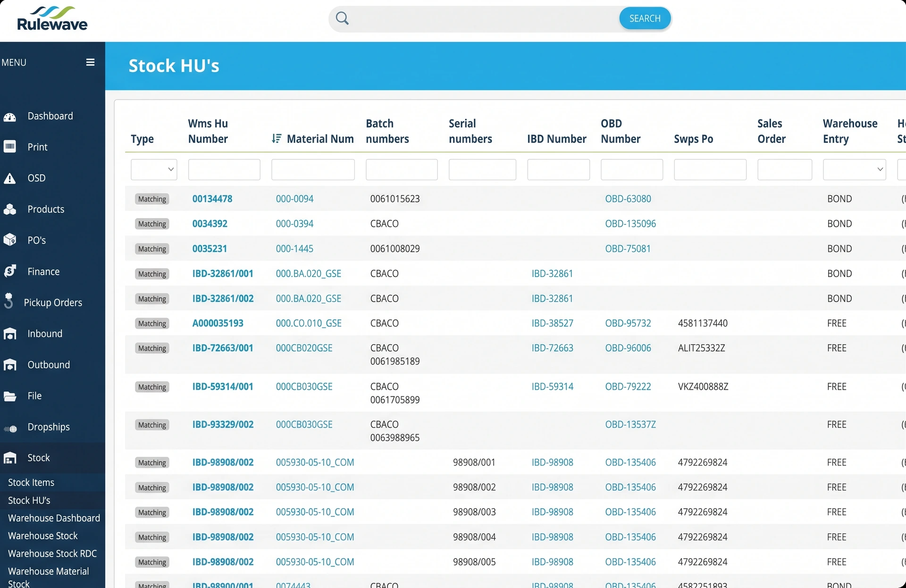Open HU link A000035193
Image resolution: width=906 pixels, height=588 pixels.
click(x=218, y=323)
